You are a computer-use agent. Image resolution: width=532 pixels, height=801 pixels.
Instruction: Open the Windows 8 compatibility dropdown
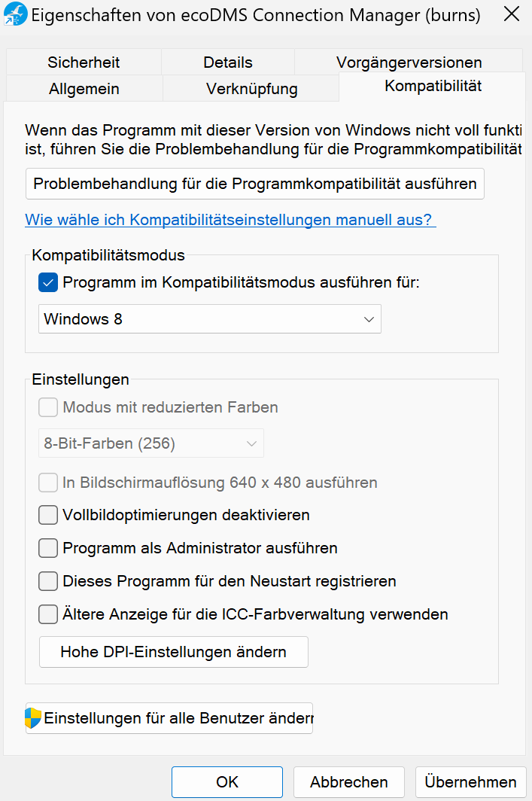point(210,319)
